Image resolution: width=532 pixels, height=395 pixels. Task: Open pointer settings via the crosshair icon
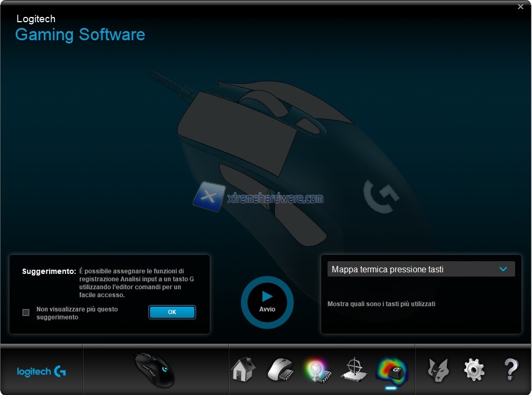353,370
